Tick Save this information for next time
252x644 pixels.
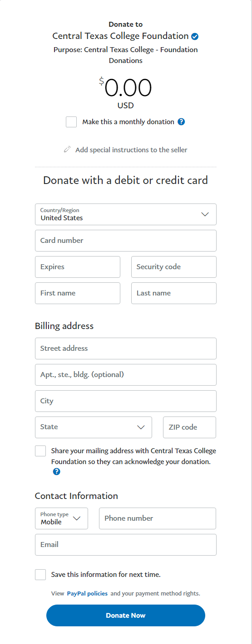pos(40,575)
